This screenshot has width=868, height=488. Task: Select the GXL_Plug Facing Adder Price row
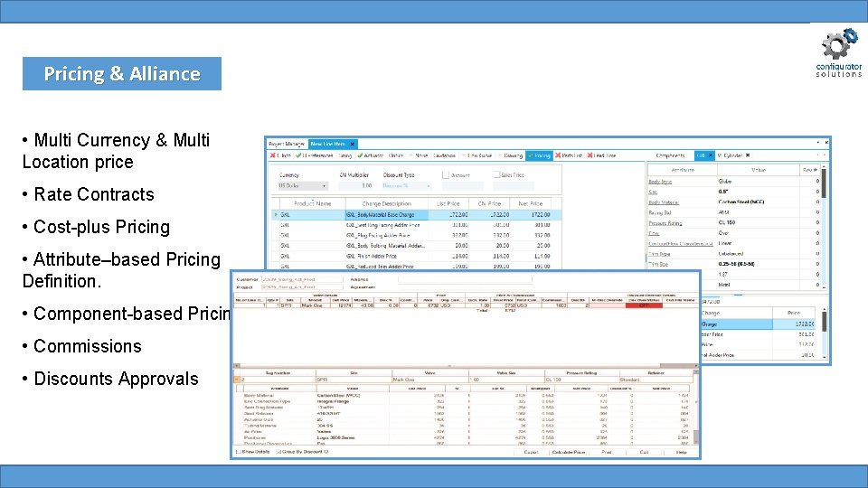(418, 235)
